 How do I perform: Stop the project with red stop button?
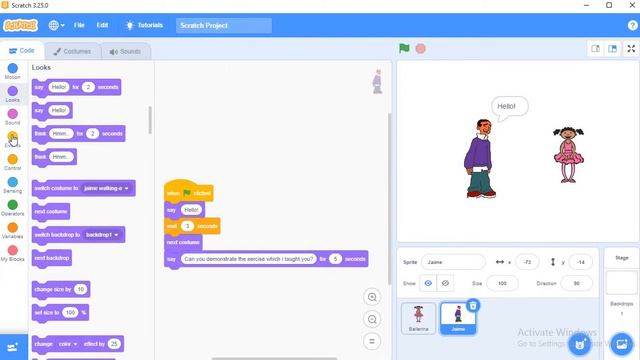(420, 49)
